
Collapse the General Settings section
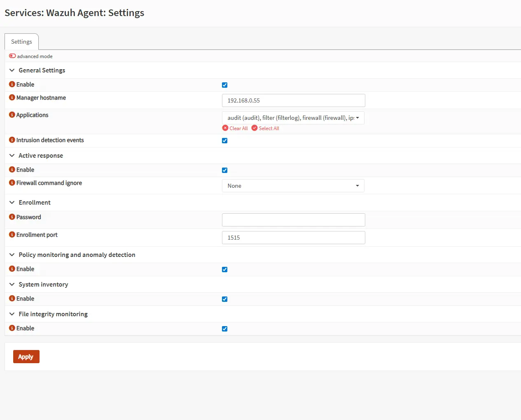(12, 70)
